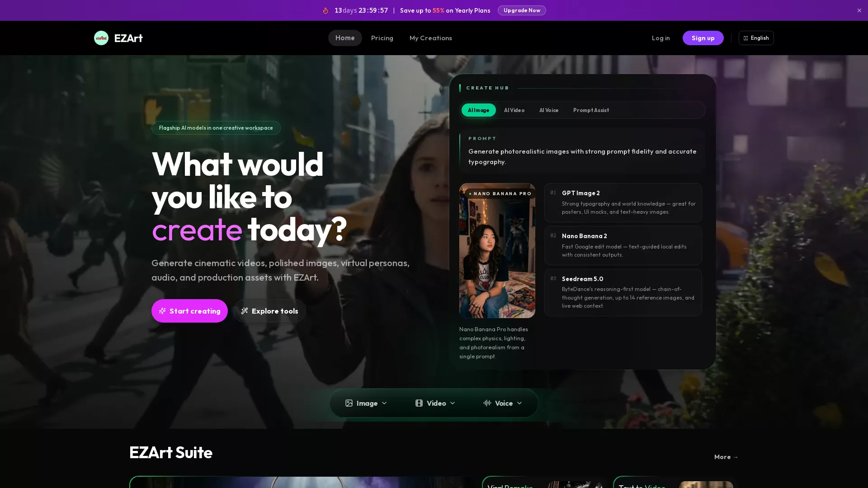Image resolution: width=868 pixels, height=488 pixels.
Task: Switch to Prompt Assist tab
Action: [591, 110]
